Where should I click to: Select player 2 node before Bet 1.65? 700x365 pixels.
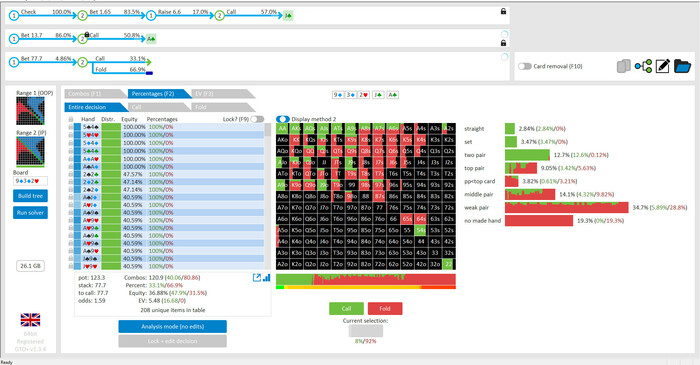pos(82,16)
